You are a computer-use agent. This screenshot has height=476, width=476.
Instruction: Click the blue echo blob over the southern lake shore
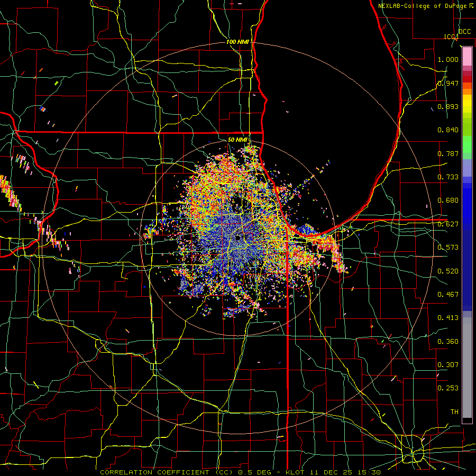tap(306, 231)
